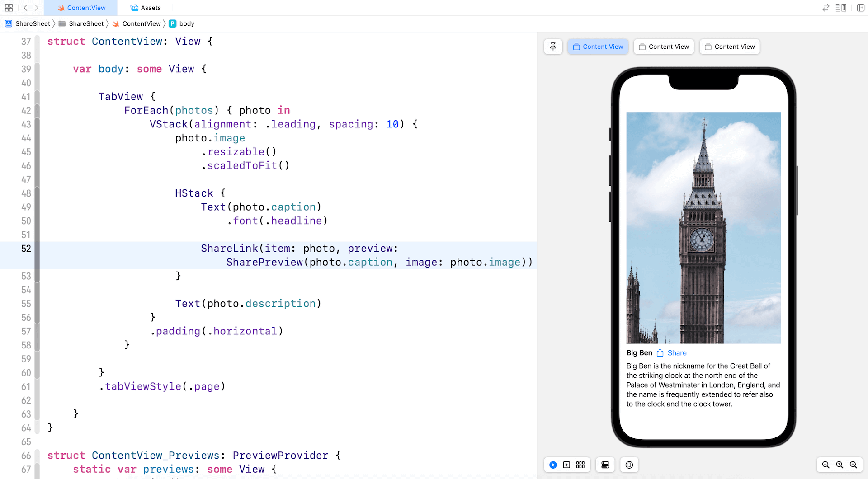Zoom the preview to actual size
Viewport: 868px width, 479px height.
pos(840,465)
